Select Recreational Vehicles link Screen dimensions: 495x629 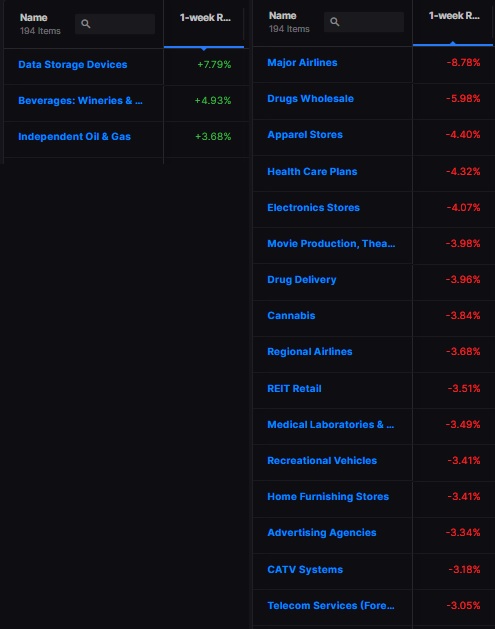(x=322, y=461)
